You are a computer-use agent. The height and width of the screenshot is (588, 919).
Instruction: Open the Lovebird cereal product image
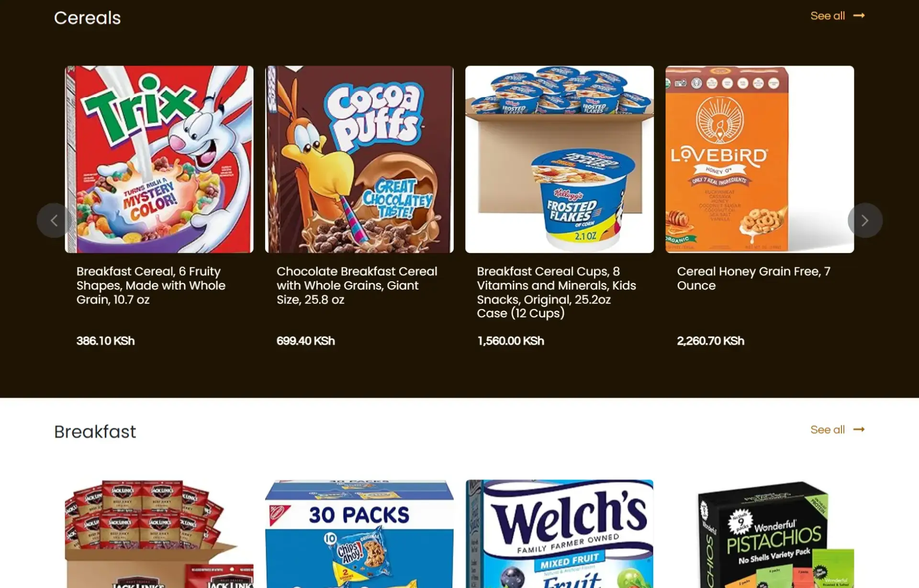(x=760, y=159)
